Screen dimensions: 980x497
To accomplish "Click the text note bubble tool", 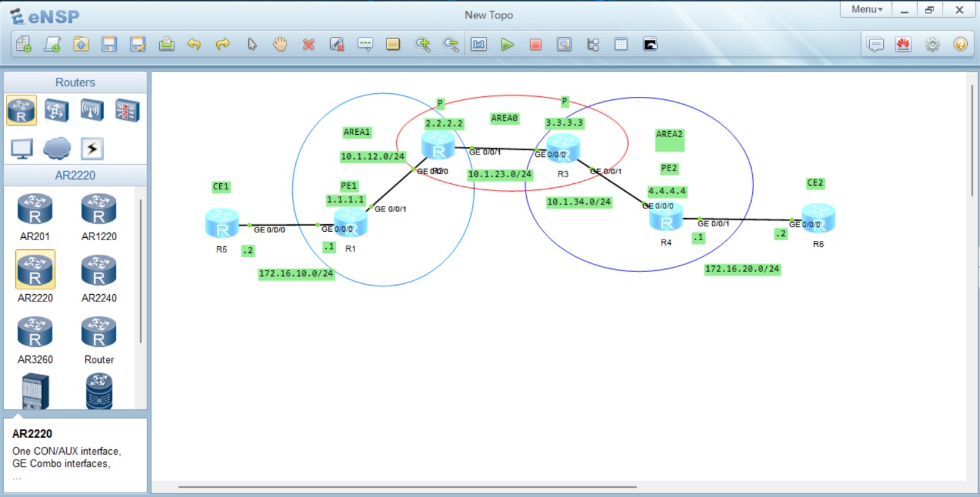I will [x=365, y=44].
